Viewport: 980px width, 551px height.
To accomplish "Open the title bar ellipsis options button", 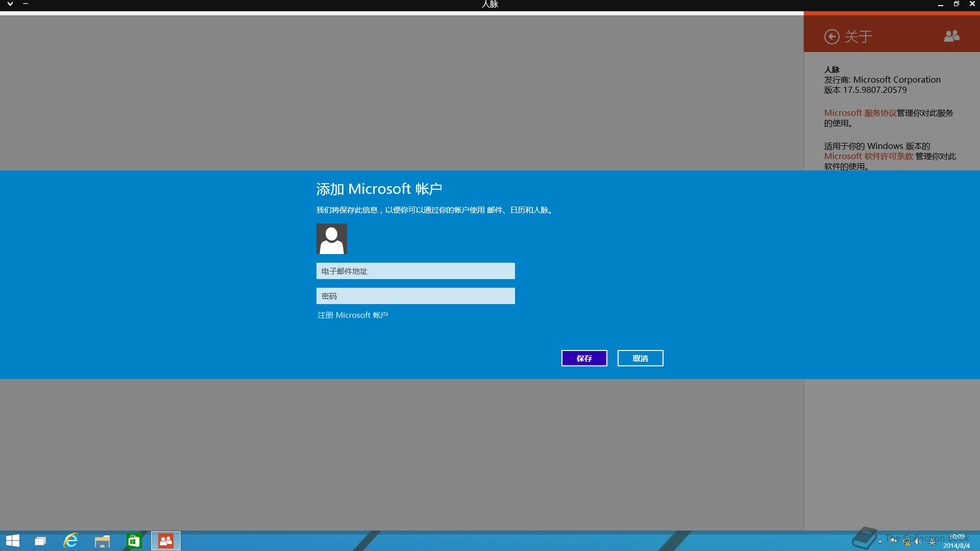I will coord(26,4).
